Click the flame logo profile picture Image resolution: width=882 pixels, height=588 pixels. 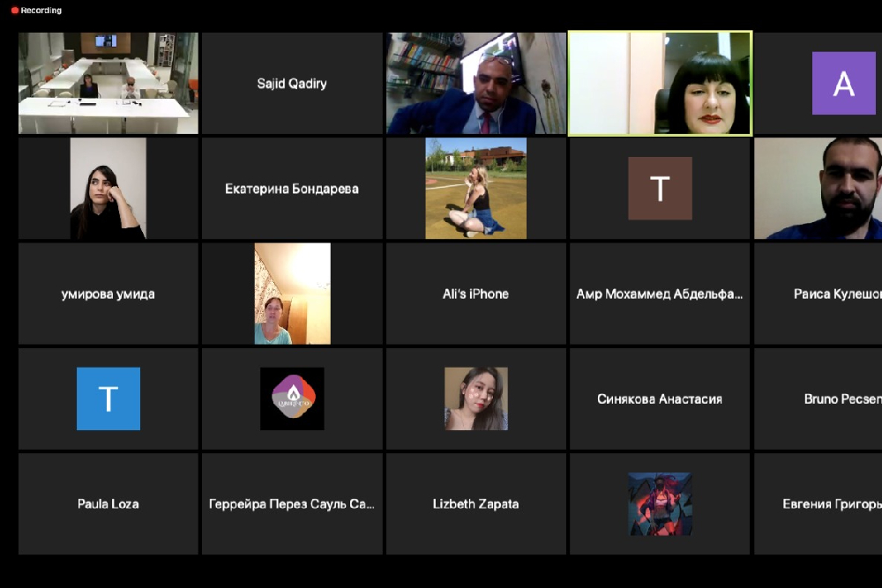292,398
